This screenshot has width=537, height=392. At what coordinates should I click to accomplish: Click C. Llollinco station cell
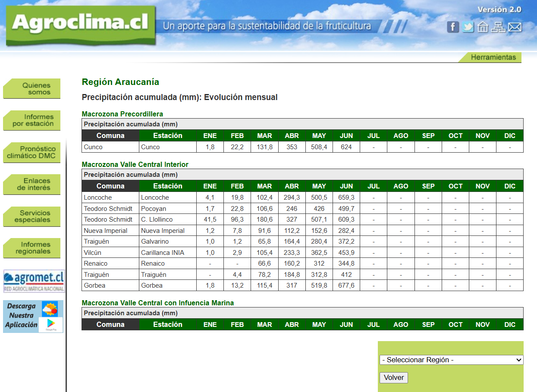pyautogui.click(x=168, y=220)
